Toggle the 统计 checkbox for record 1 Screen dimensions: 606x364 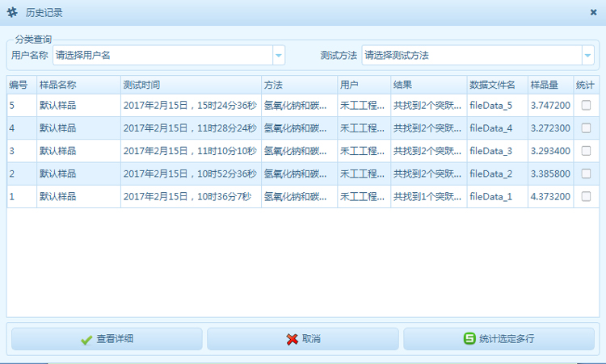(x=586, y=196)
